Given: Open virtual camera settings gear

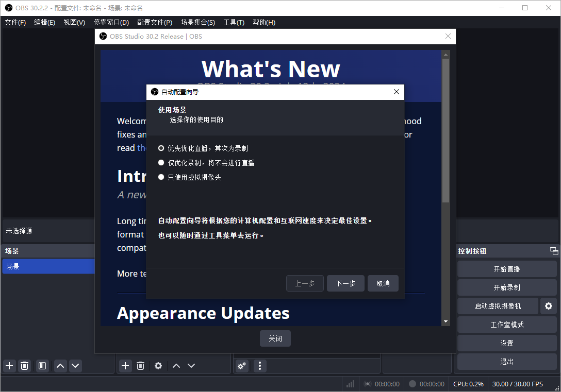Looking at the screenshot, I should pyautogui.click(x=548, y=305).
